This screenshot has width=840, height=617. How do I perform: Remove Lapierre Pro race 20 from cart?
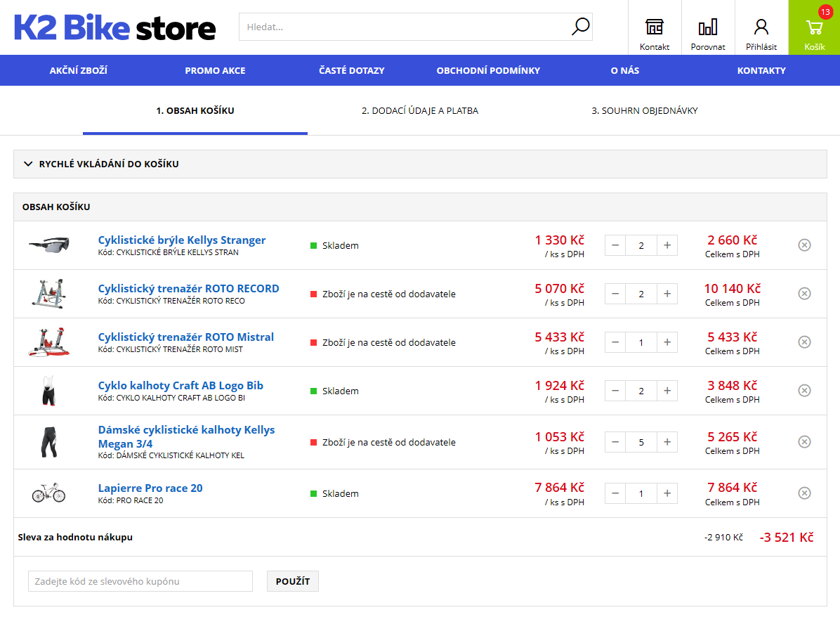coord(804,493)
